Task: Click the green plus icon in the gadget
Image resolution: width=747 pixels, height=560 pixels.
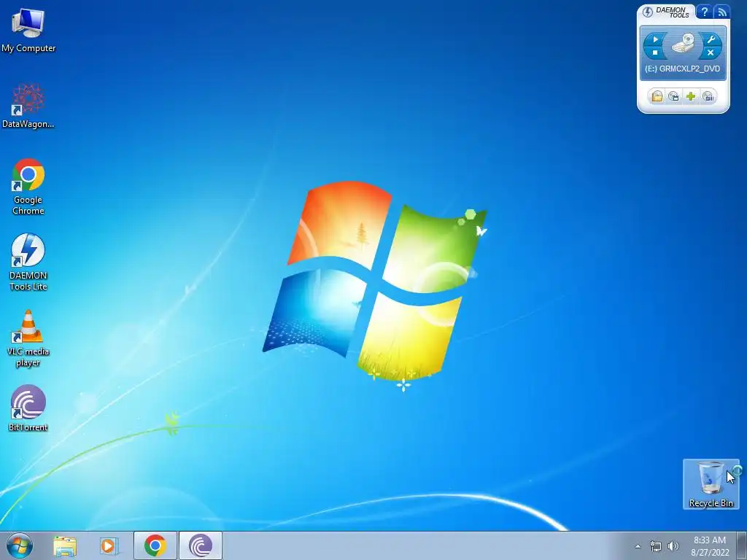Action: click(691, 97)
